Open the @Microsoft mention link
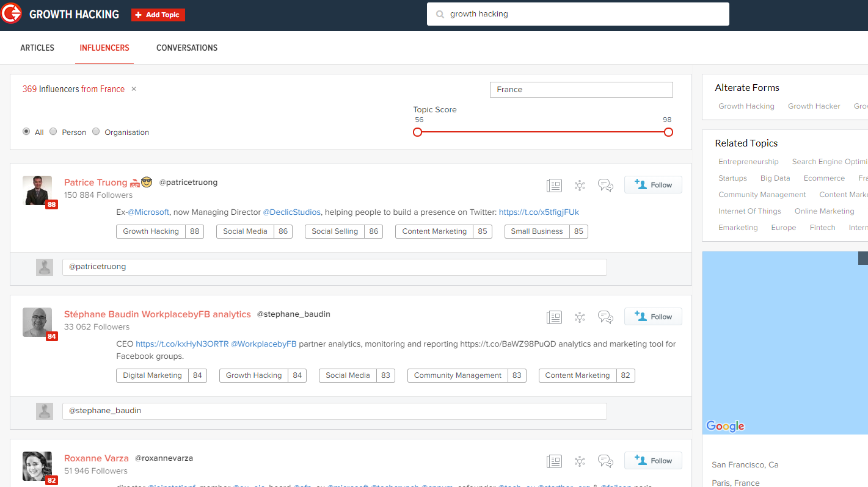868x487 pixels. coord(148,212)
